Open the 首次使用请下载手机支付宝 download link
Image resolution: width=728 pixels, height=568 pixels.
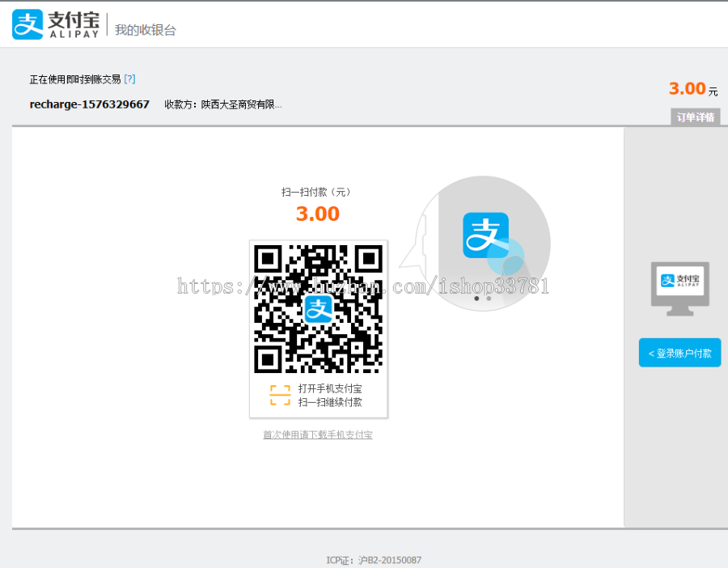[318, 434]
